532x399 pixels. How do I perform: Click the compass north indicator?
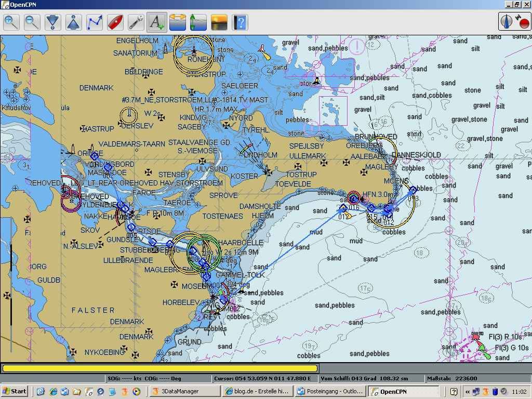(507, 21)
